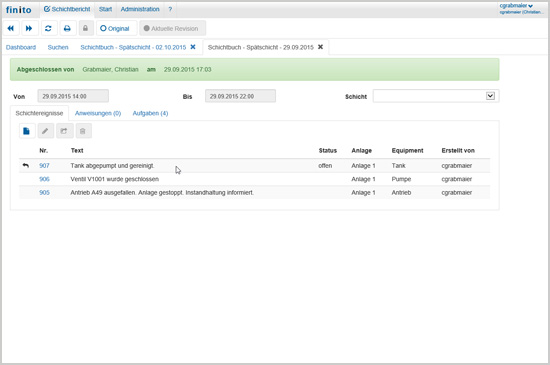Select the Original revision option

tap(115, 28)
